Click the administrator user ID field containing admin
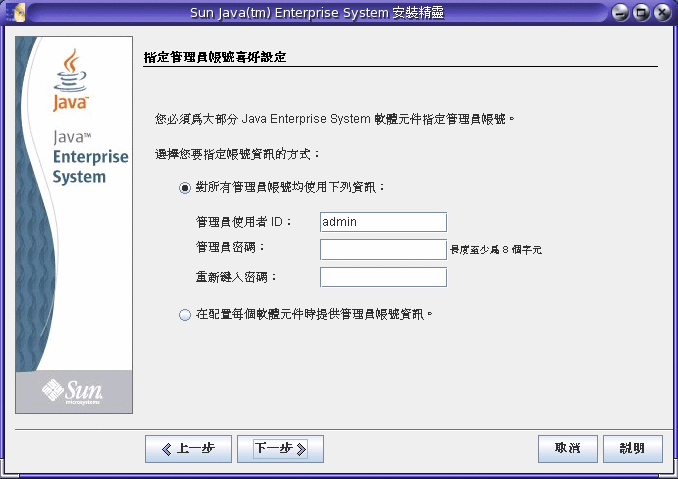The height and width of the screenshot is (479, 678). click(383, 222)
